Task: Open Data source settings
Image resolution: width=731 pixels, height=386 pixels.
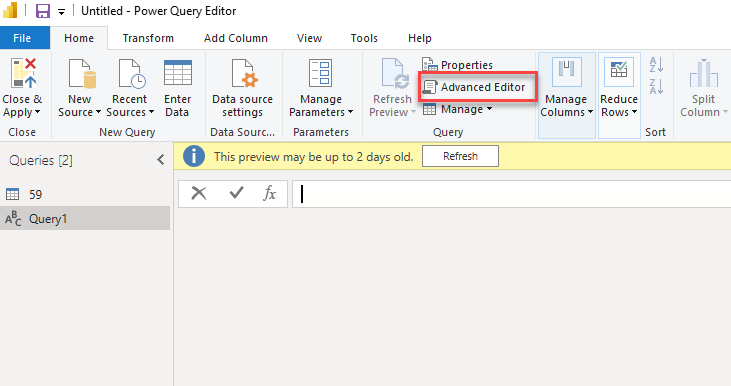Action: (x=242, y=88)
